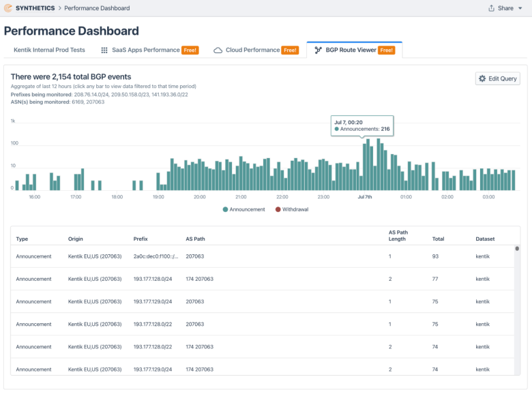Click the Share button
The width and height of the screenshot is (532, 394).
pyautogui.click(x=505, y=8)
